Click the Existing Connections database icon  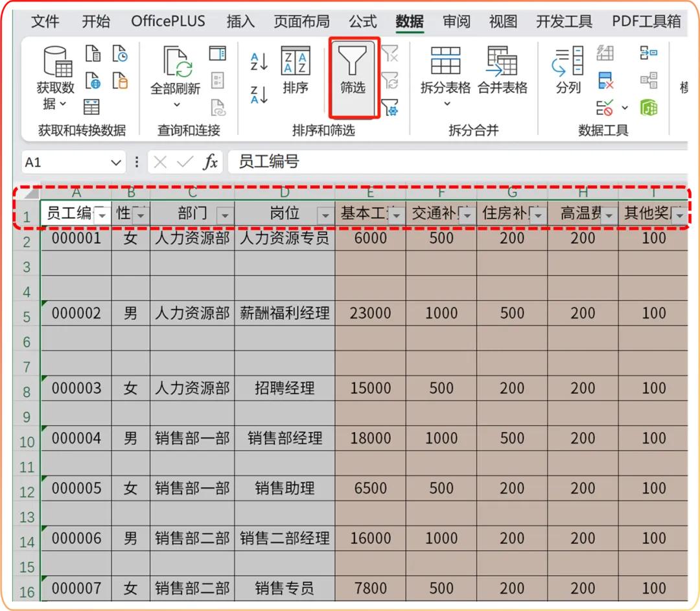pos(120,80)
